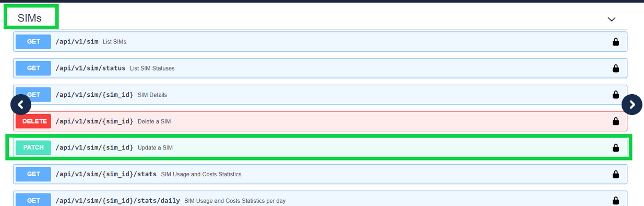Click the GET button for List SIM Statuses
Screen dimensions: 644x206
(x=33, y=68)
